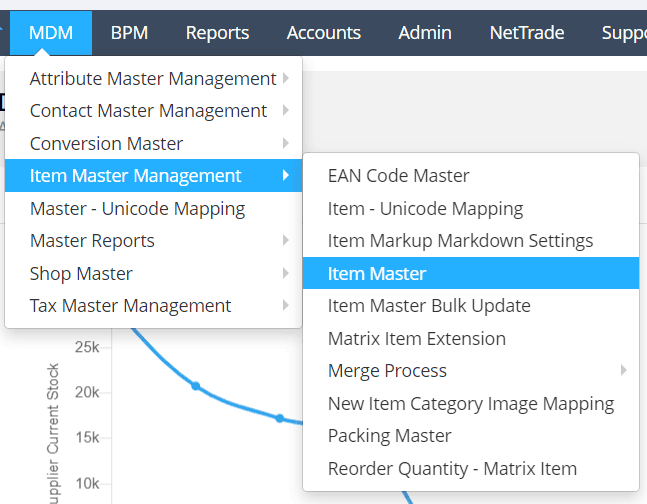
Task: Expand Conversion Master submenu
Action: (107, 143)
